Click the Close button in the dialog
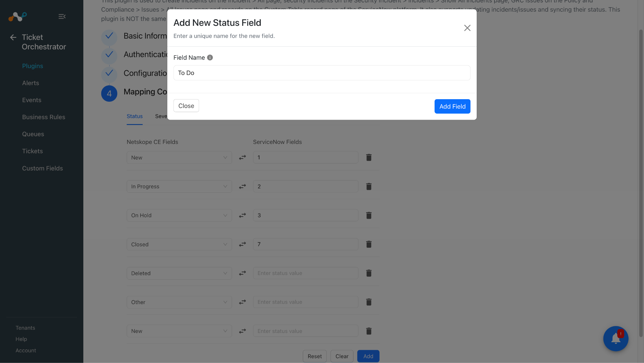The width and height of the screenshot is (644, 363). (x=186, y=106)
